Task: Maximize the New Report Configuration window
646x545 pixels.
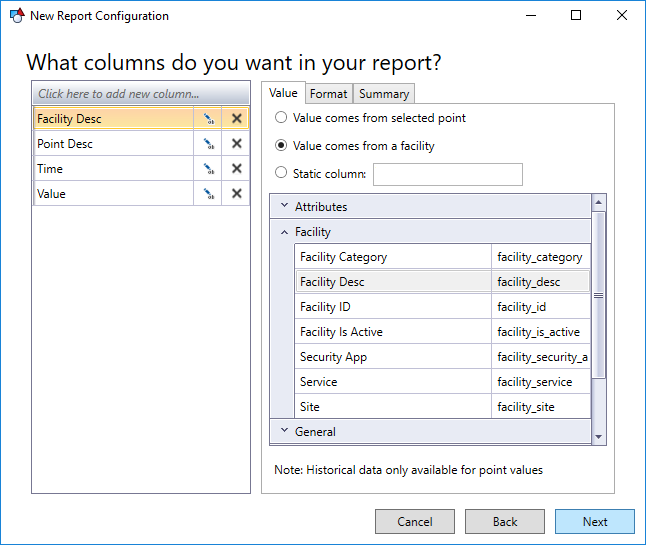Action: point(576,15)
